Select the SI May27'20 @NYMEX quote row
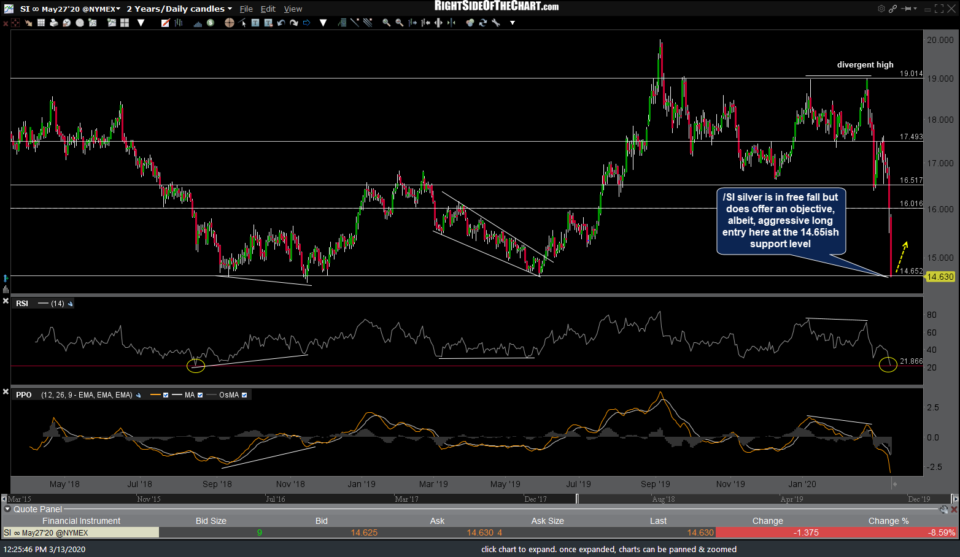This screenshot has width=960, height=557. [x=78, y=532]
